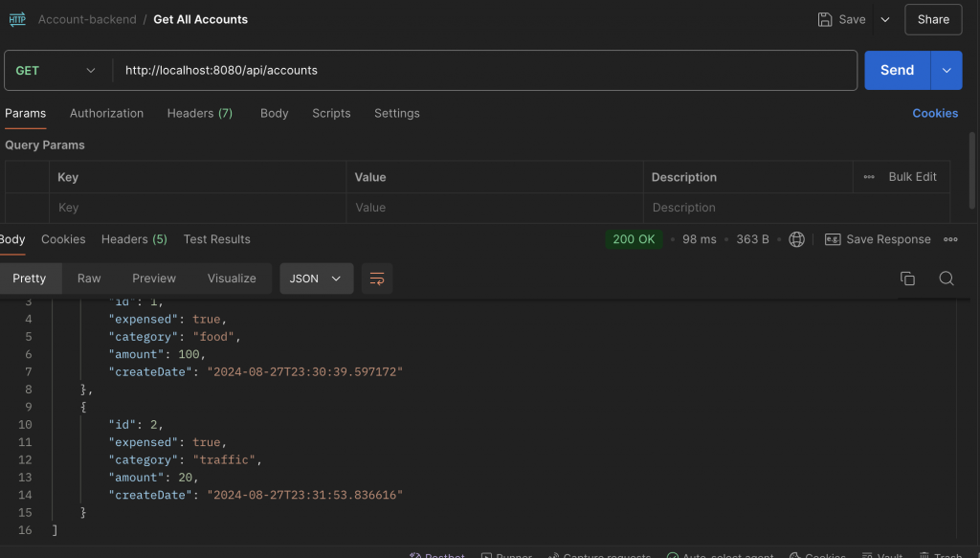980x558 pixels.
Task: Open the response Cookies tab
Action: [x=63, y=240]
